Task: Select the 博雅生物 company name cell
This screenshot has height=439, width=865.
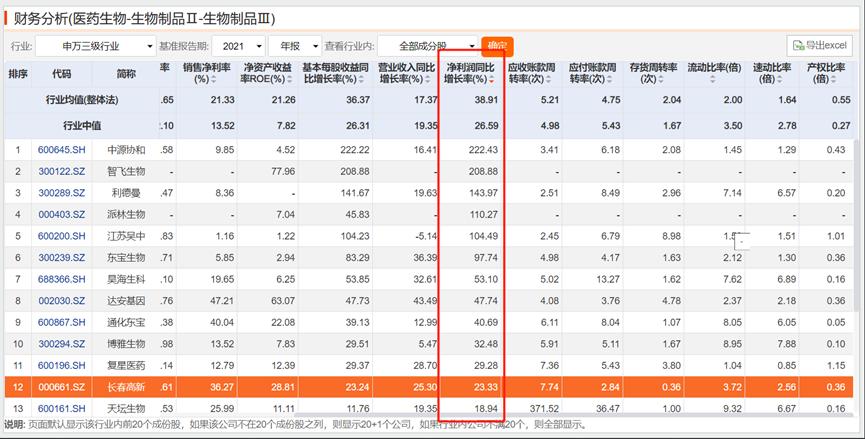Action: click(126, 344)
